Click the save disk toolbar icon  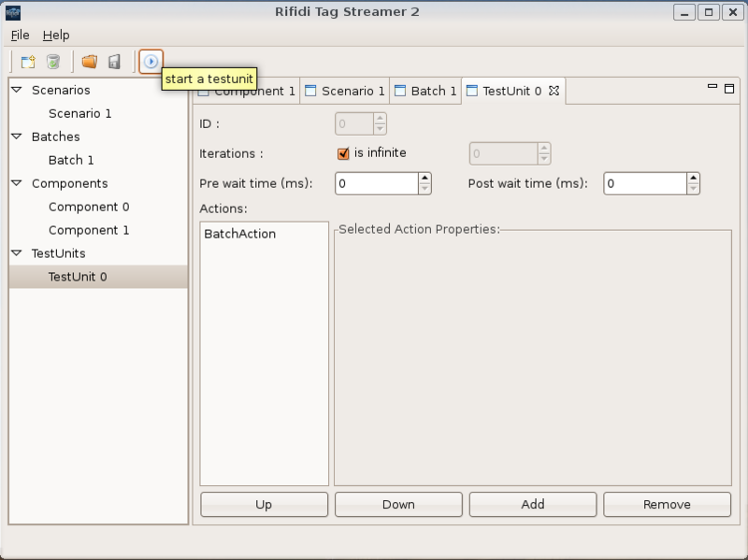point(114,62)
